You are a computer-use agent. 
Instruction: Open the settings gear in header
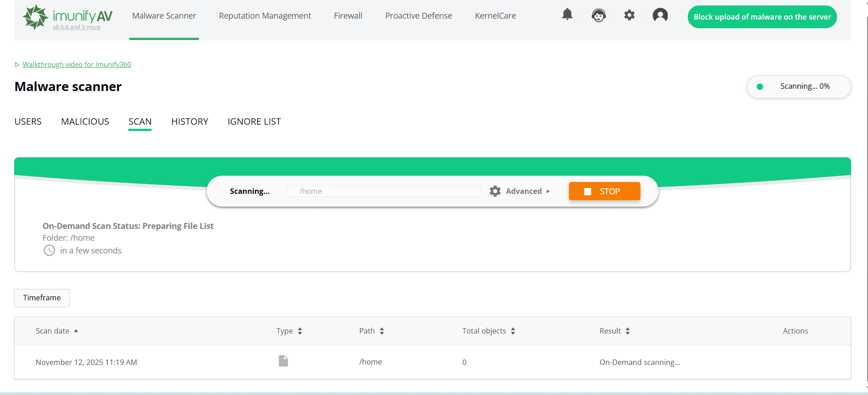tap(629, 15)
